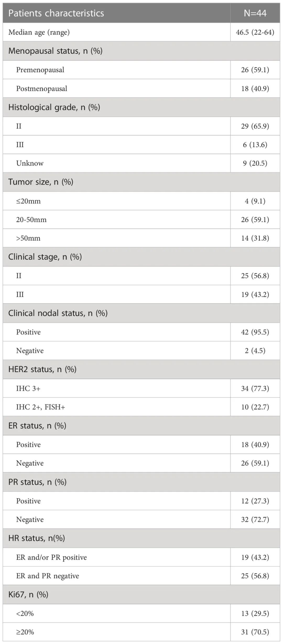
Task: Click the 20-50mm tumor size label
Action: coord(31,220)
